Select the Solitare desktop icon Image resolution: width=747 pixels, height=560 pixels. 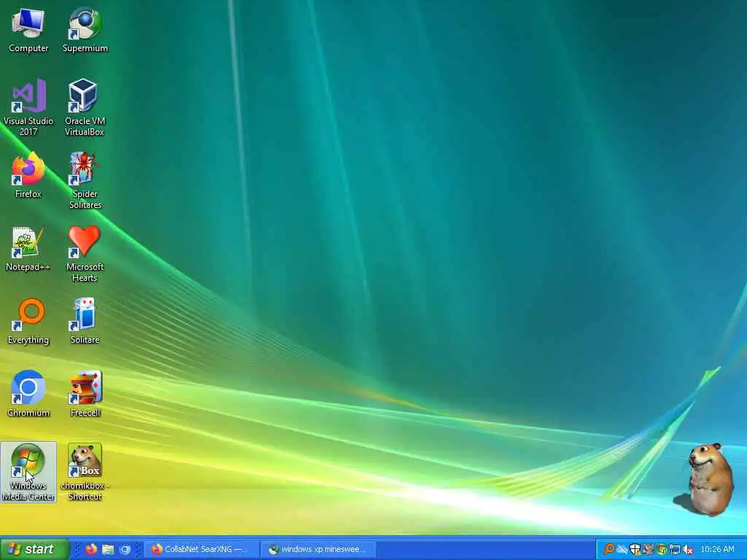pyautogui.click(x=85, y=322)
